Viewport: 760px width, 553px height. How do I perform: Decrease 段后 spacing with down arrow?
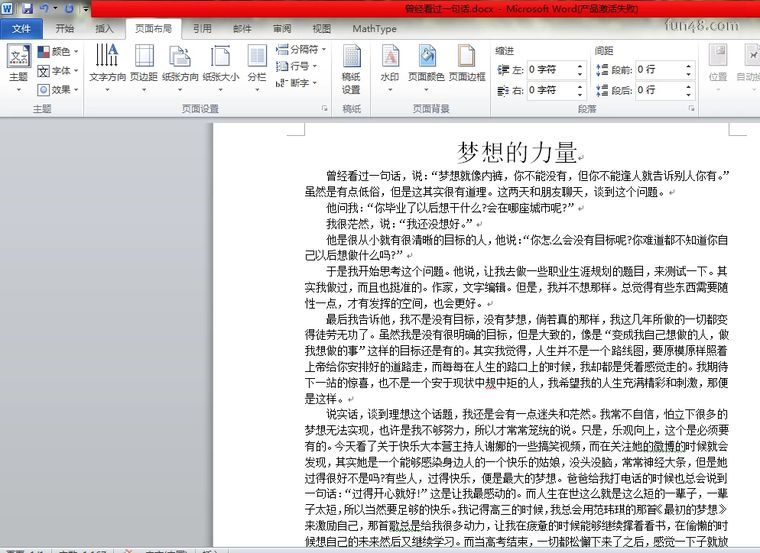point(689,94)
